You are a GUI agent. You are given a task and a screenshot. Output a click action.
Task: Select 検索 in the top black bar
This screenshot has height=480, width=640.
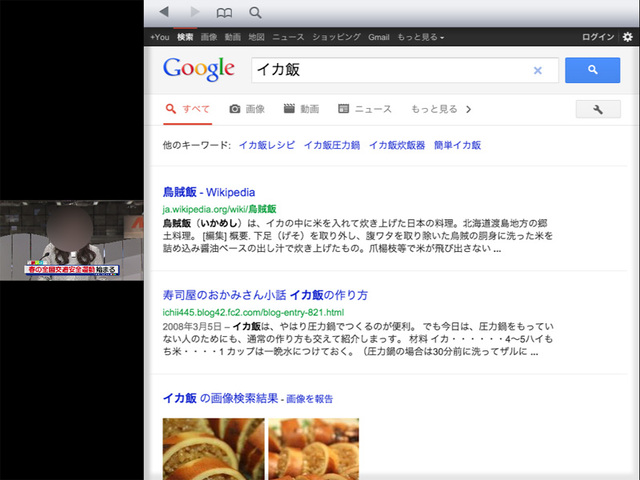(x=185, y=37)
